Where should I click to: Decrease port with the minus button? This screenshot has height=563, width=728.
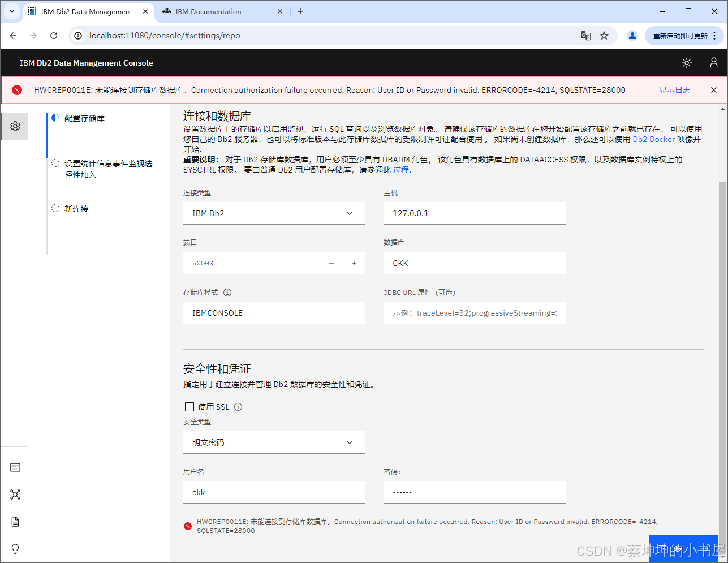tap(331, 263)
